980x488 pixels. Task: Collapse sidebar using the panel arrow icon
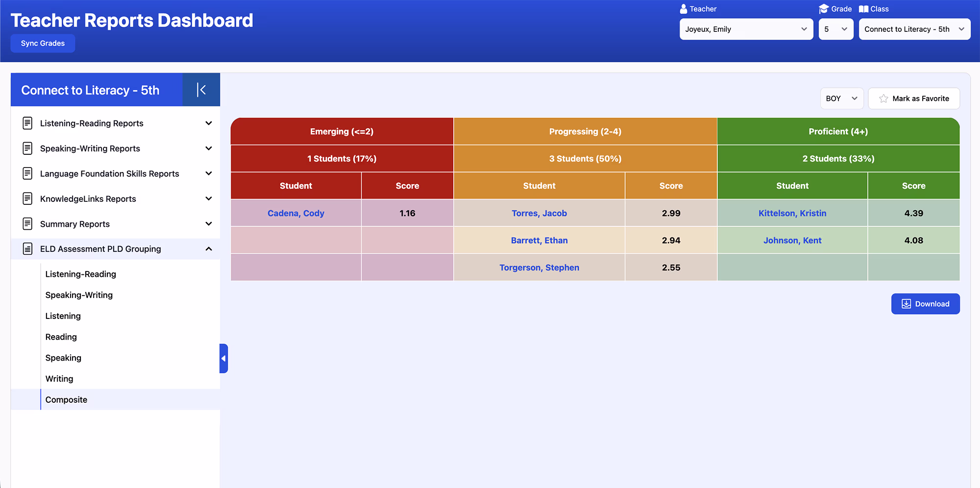[201, 90]
